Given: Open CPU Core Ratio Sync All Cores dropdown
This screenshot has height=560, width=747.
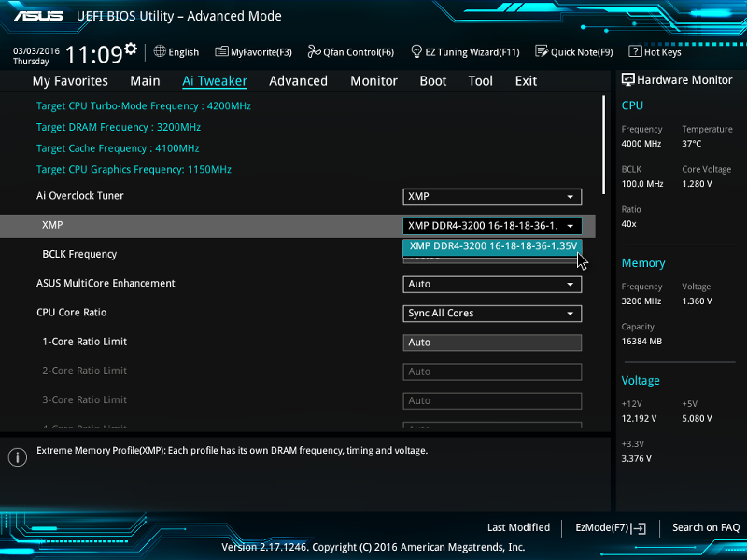Looking at the screenshot, I should click(x=492, y=314).
